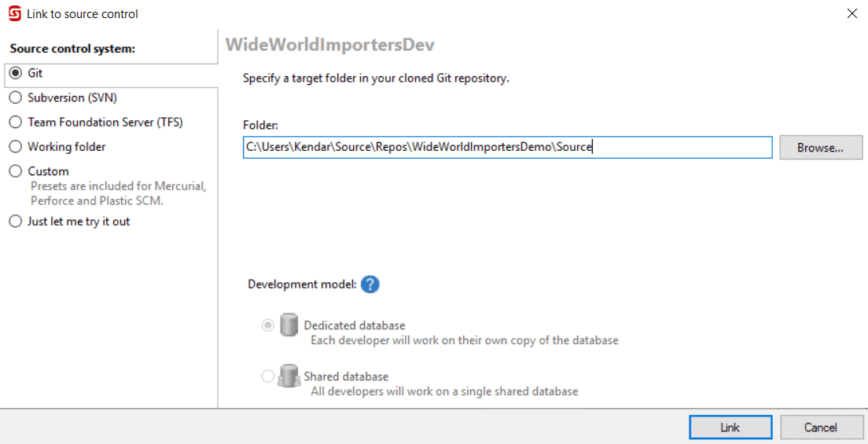
Task: Click the SQL Source Control logo icon
Action: 15,14
